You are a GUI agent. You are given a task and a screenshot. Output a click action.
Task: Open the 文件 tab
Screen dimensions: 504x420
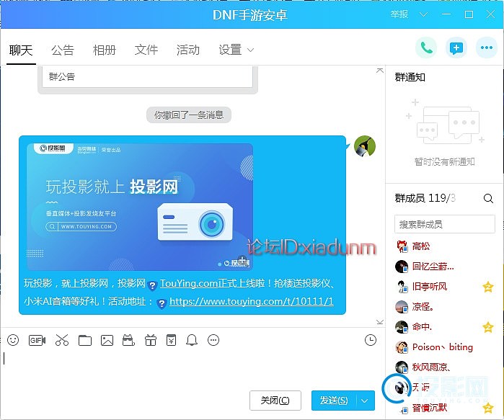[x=146, y=50]
